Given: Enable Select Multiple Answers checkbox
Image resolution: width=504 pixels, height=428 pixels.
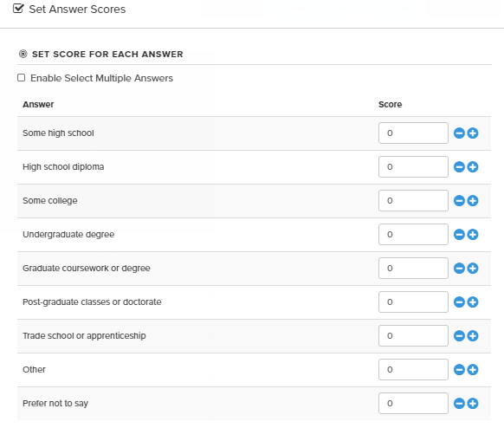Looking at the screenshot, I should click(x=21, y=78).
